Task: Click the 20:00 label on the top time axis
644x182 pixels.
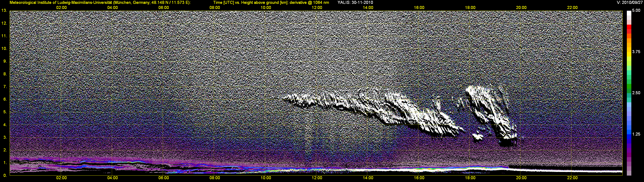Action: pos(521,7)
